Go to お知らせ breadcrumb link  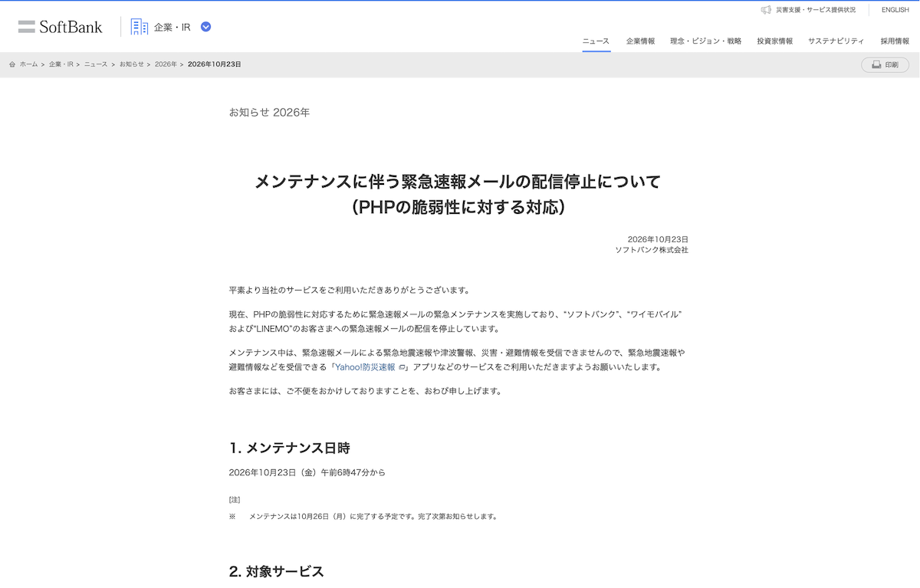click(131, 64)
